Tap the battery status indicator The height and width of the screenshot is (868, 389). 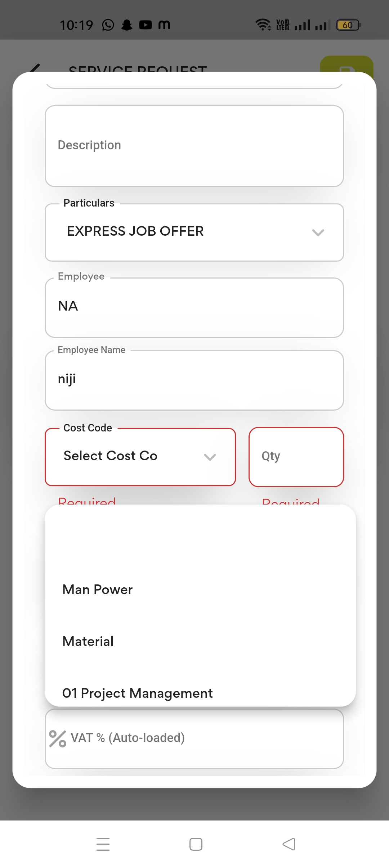pos(348,25)
